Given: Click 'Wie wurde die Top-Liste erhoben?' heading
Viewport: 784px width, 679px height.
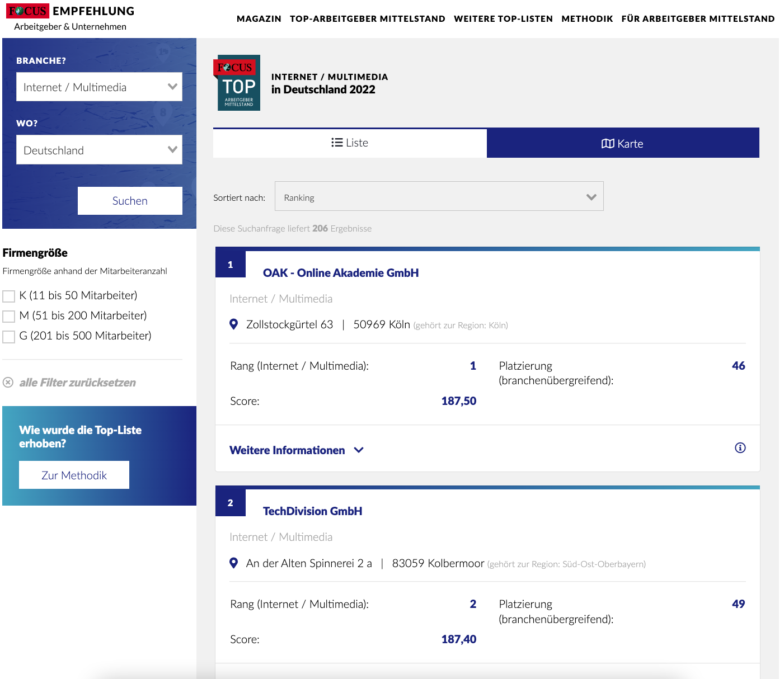Looking at the screenshot, I should (80, 437).
